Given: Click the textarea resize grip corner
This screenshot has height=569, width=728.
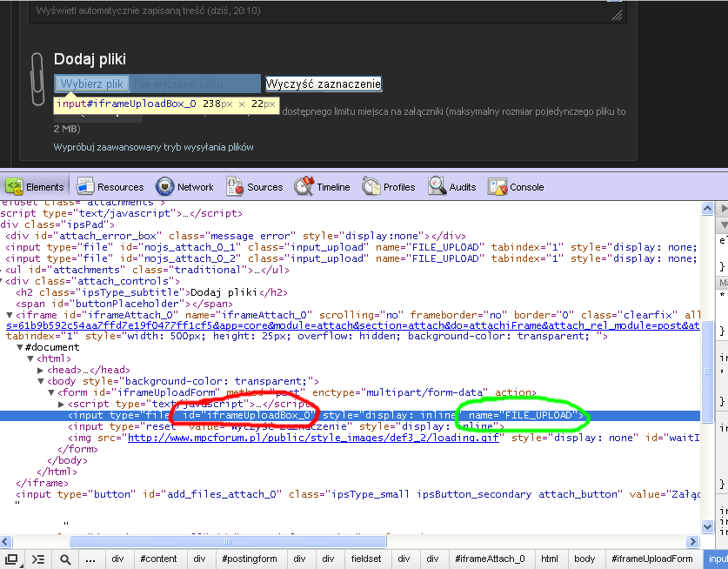Looking at the screenshot, I should click(617, 16).
